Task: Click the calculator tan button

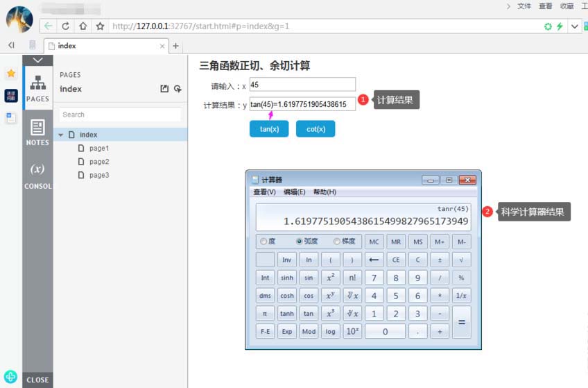Action: click(x=309, y=313)
